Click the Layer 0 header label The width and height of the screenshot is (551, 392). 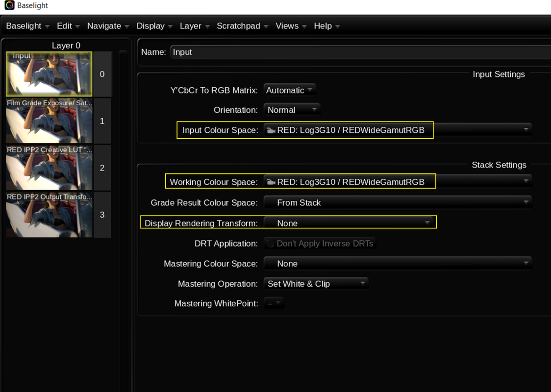point(66,45)
